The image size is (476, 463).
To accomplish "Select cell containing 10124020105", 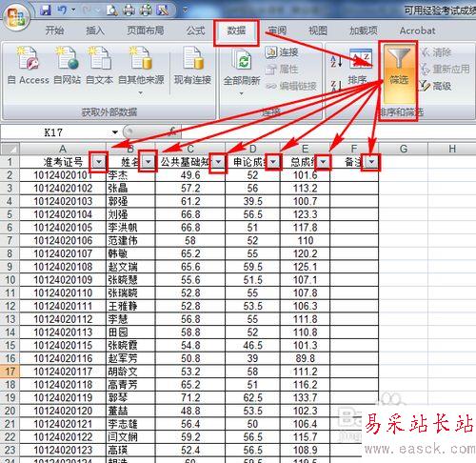I will coord(63,228).
